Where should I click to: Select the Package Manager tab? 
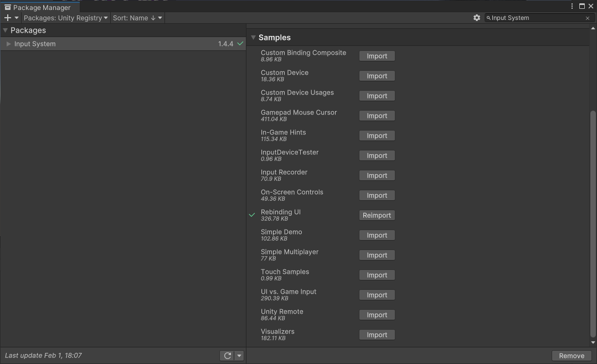point(40,7)
